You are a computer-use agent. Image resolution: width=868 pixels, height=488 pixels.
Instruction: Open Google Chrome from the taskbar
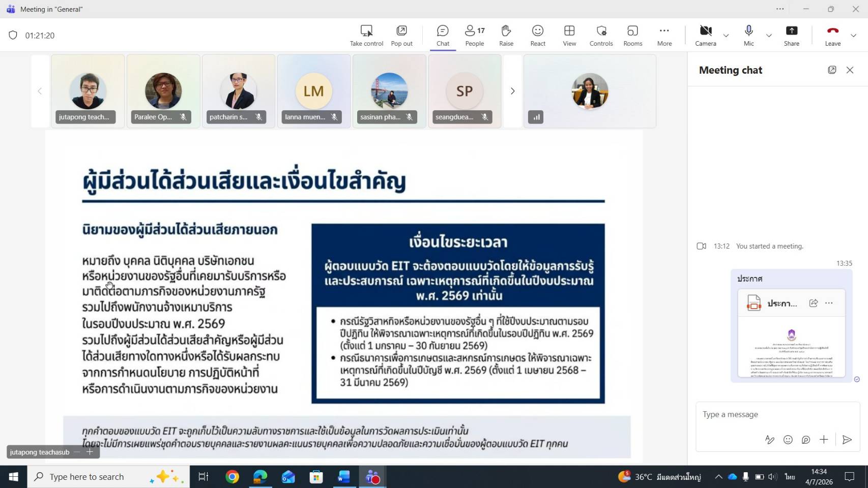233,477
